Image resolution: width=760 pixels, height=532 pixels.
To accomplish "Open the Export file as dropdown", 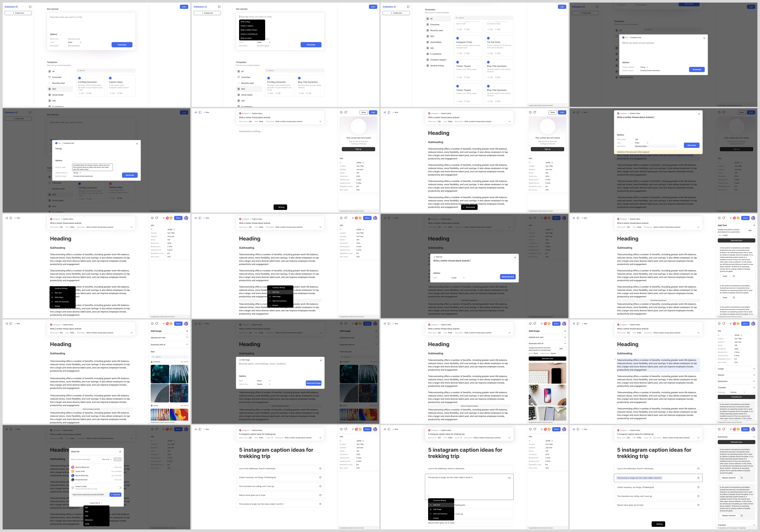I will [x=96, y=503].
